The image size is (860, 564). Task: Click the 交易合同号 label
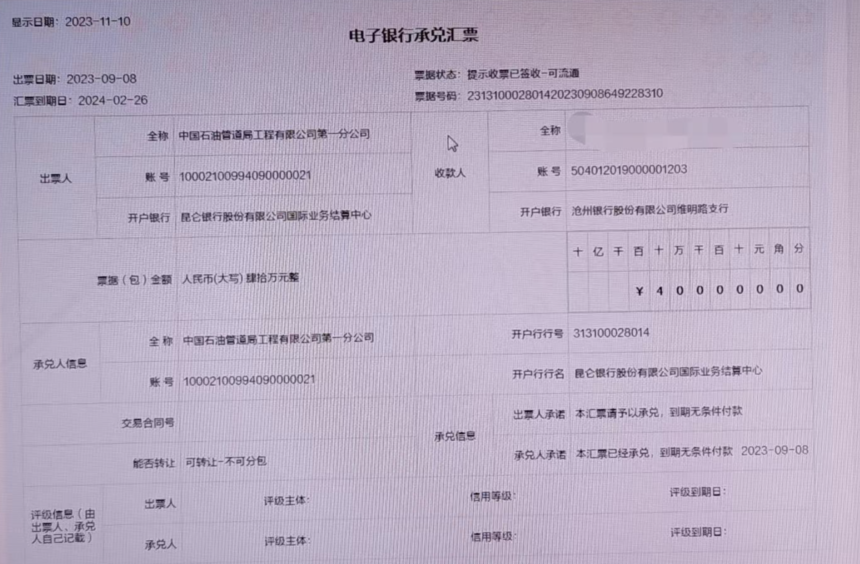(x=148, y=423)
